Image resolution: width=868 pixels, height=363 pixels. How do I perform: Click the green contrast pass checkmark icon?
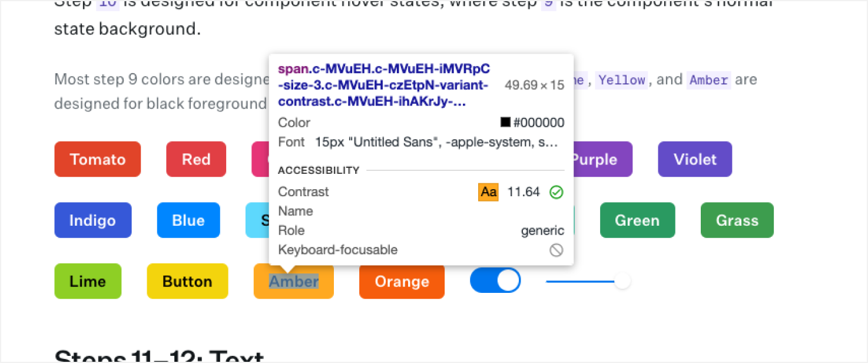click(556, 192)
